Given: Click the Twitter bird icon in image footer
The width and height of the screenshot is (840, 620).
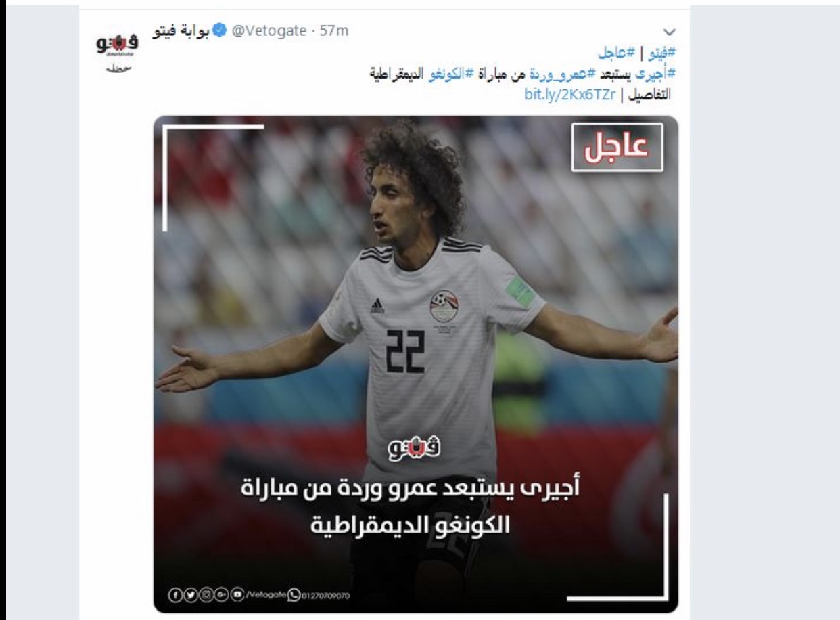Looking at the screenshot, I should (191, 595).
